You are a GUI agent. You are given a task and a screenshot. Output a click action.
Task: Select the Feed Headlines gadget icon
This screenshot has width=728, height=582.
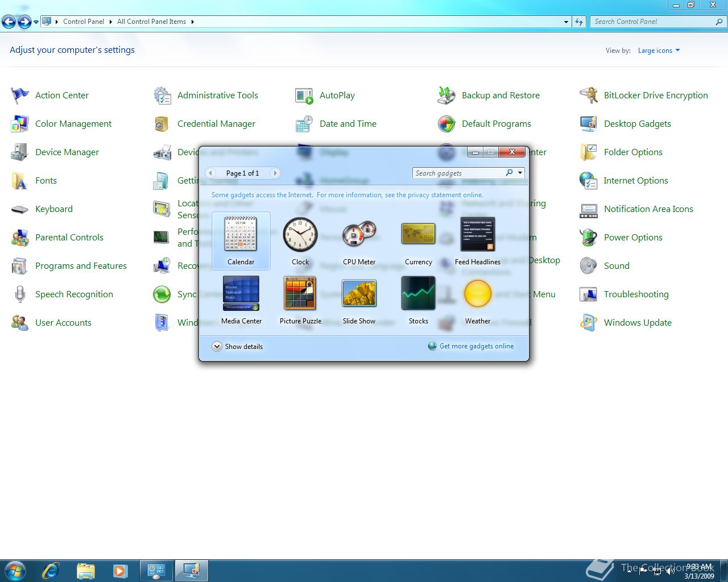pyautogui.click(x=478, y=234)
